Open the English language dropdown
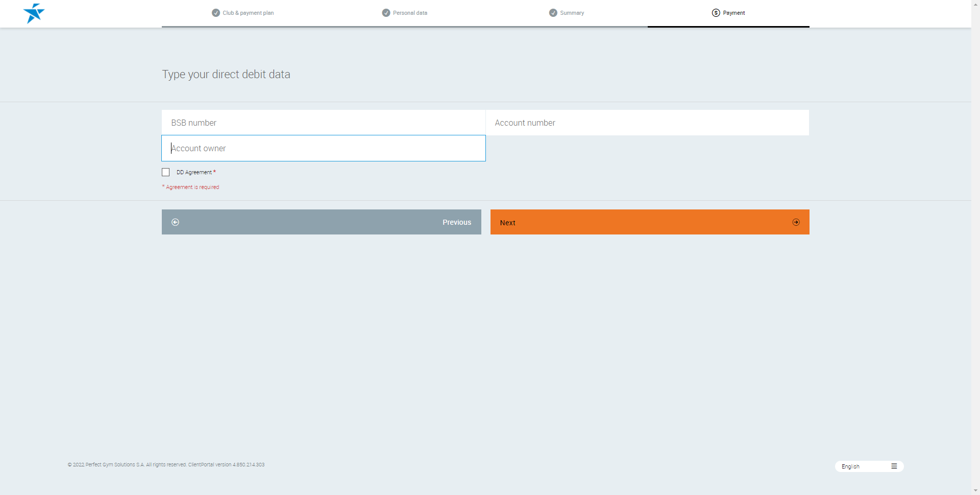 tap(863, 466)
